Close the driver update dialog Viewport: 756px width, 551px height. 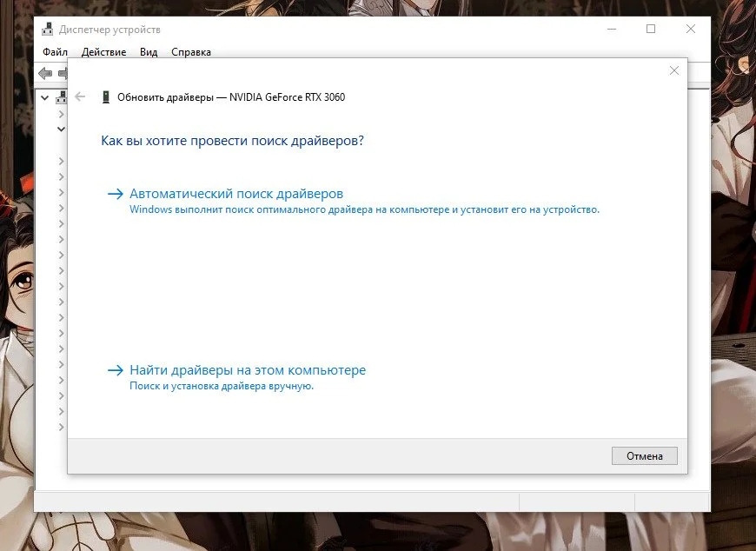click(674, 71)
